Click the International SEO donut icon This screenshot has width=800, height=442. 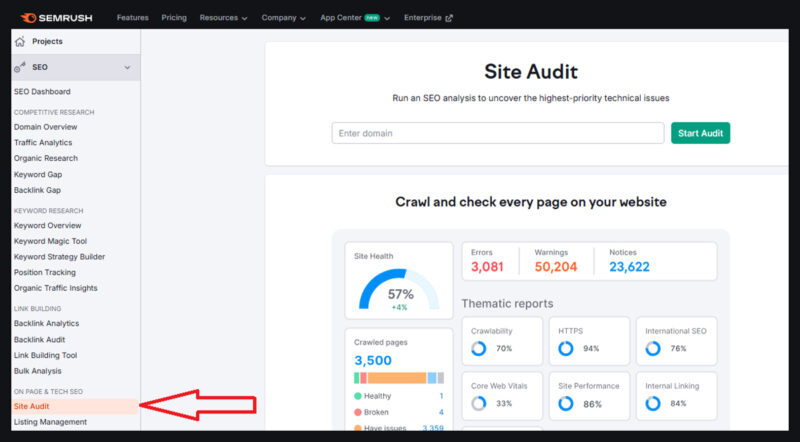coord(653,349)
